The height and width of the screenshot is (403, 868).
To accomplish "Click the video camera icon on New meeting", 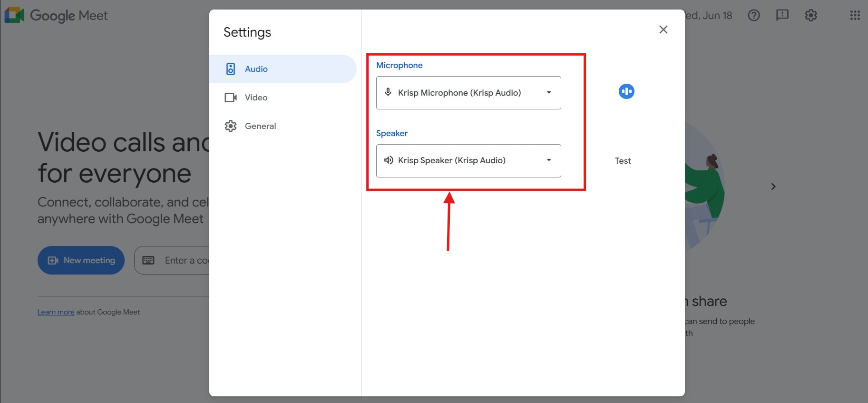I will (53, 260).
